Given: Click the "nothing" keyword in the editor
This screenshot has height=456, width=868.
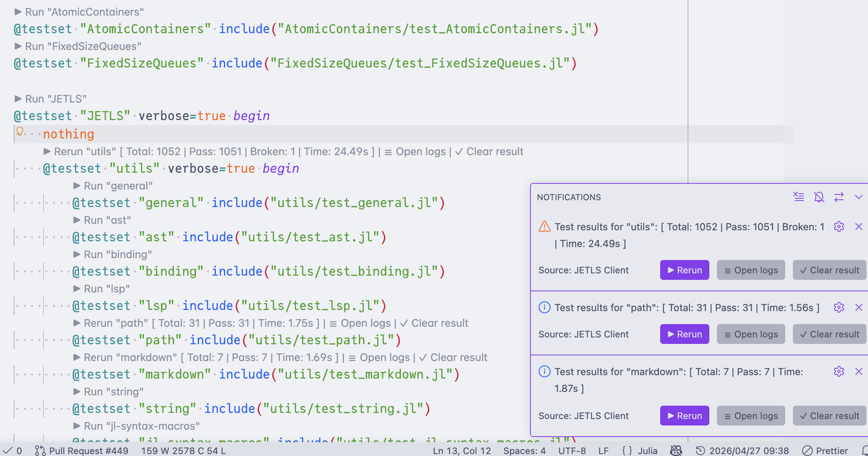Looking at the screenshot, I should point(69,134).
